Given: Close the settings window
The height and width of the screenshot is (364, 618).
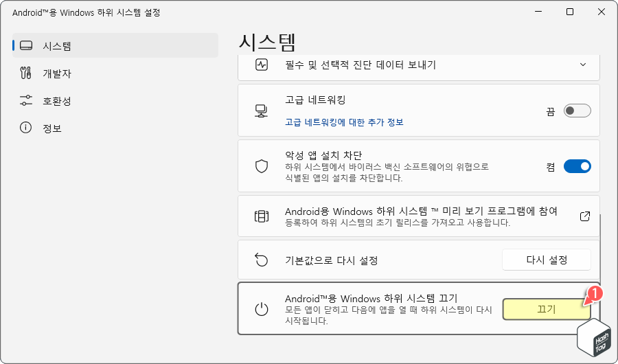Looking at the screenshot, I should tap(602, 12).
